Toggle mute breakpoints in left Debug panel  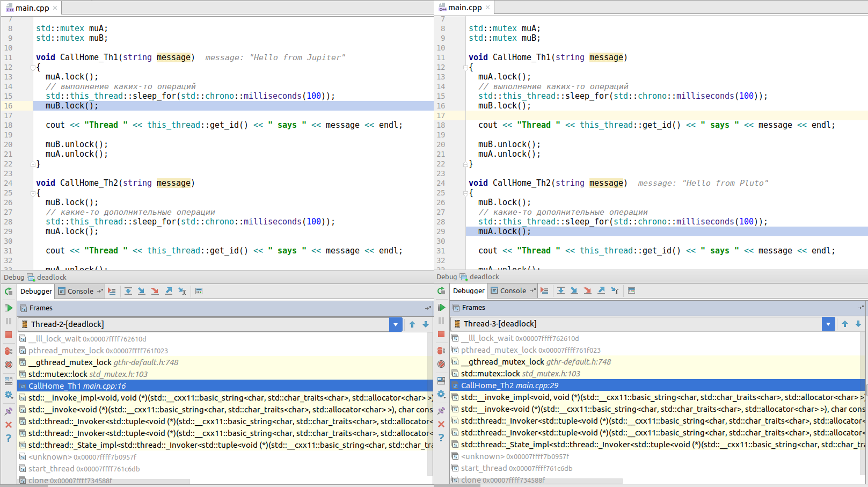[x=9, y=365]
